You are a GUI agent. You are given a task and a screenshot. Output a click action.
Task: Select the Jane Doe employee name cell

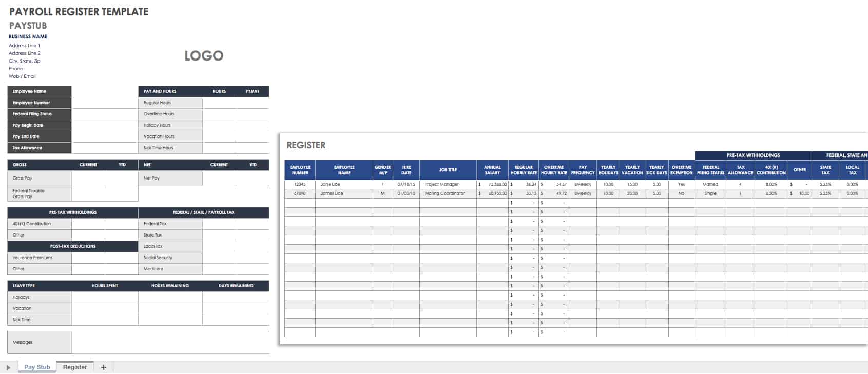[344, 184]
